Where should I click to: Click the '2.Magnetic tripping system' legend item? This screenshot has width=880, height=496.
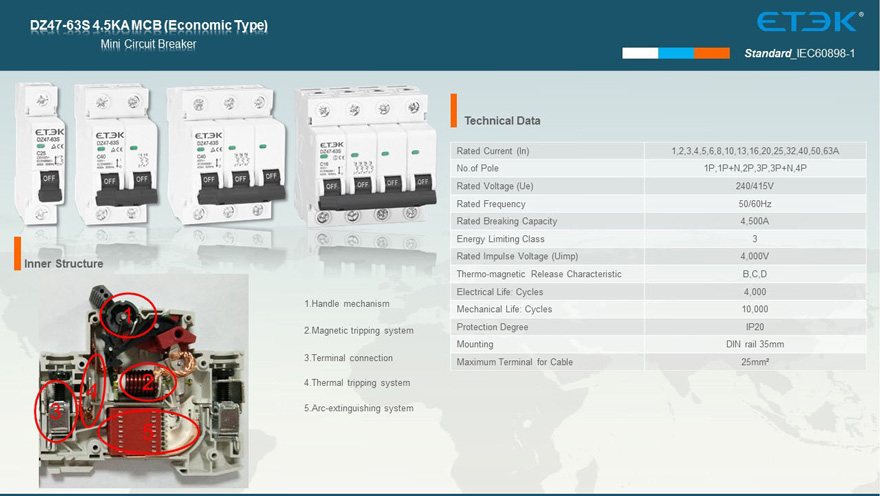[x=359, y=330]
